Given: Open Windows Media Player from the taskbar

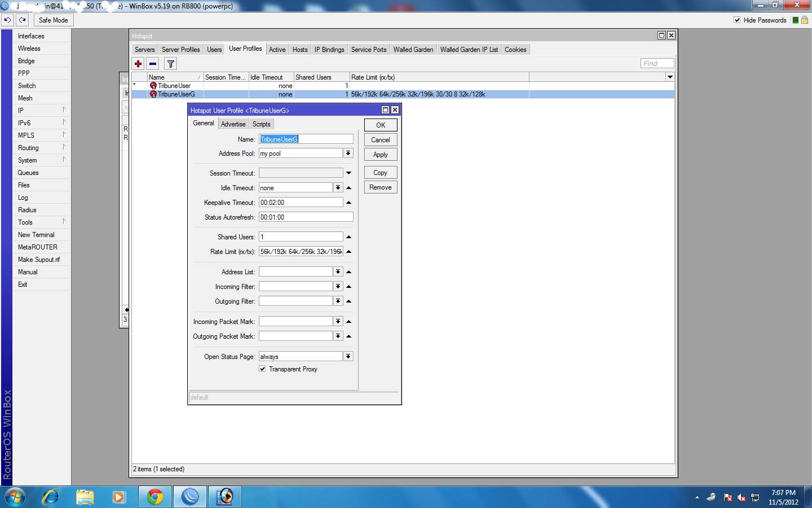Looking at the screenshot, I should click(118, 497).
